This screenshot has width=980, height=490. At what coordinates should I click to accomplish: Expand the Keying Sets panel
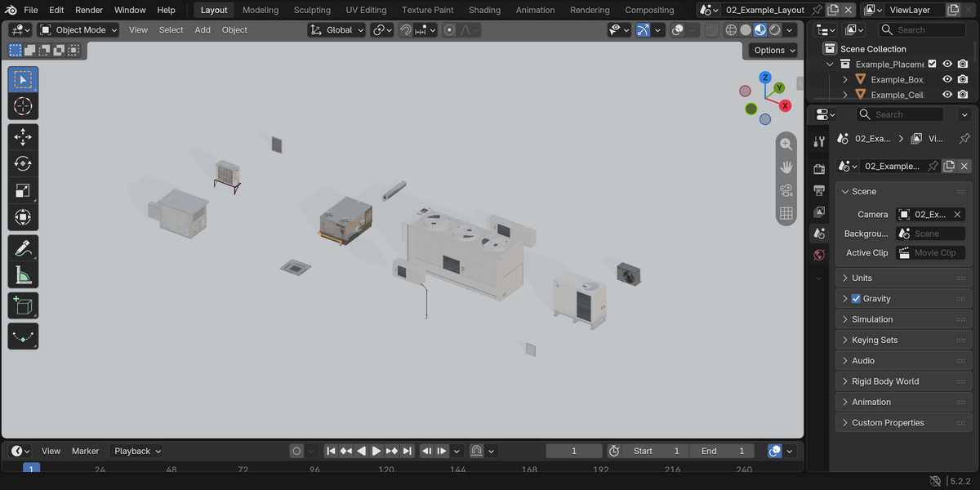[x=903, y=340]
